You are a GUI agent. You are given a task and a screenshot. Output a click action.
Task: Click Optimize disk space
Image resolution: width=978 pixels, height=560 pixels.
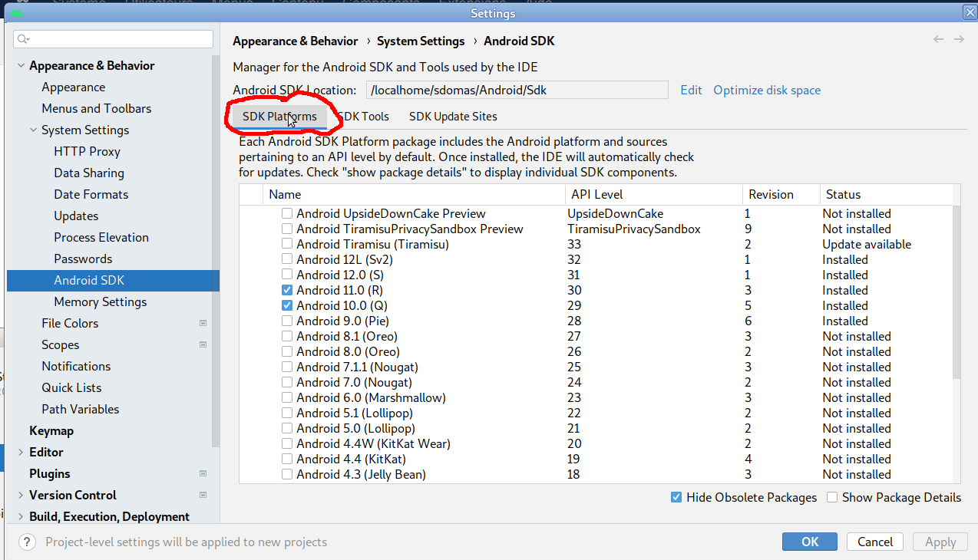point(766,90)
